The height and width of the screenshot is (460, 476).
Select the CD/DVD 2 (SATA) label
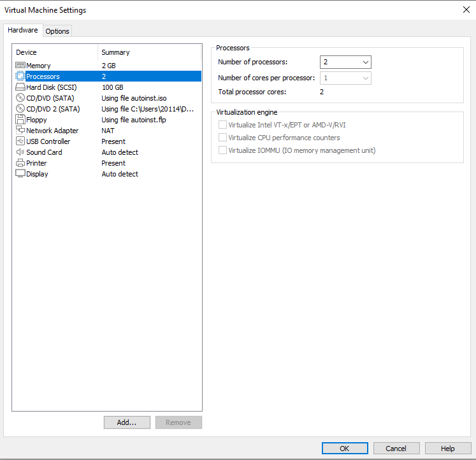point(53,109)
